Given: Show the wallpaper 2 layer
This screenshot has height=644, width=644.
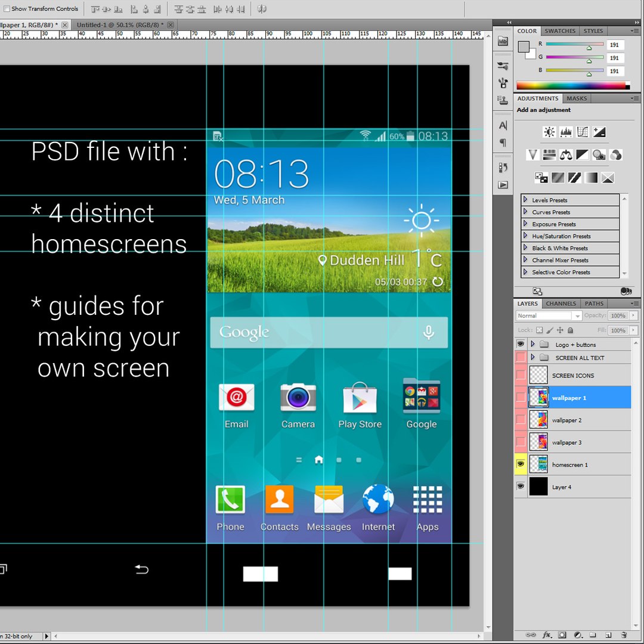Looking at the screenshot, I should (x=521, y=420).
